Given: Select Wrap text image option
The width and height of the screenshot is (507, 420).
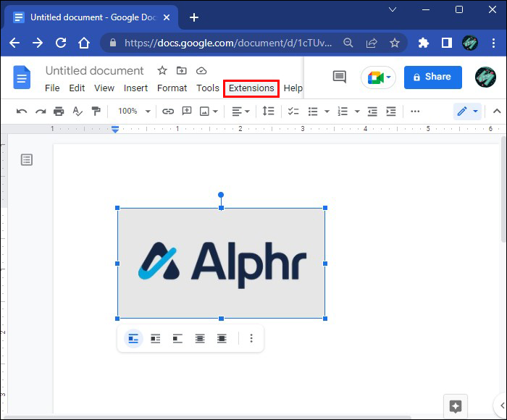Looking at the screenshot, I should [156, 338].
